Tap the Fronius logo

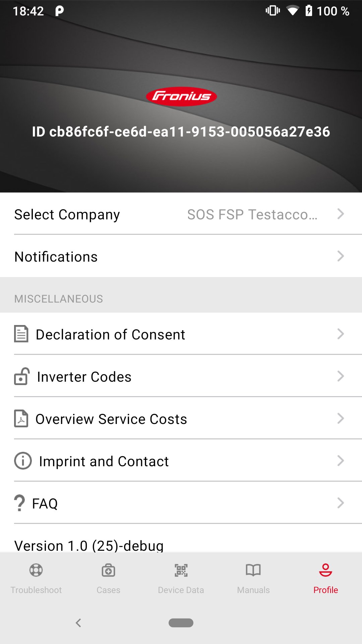[x=181, y=97]
